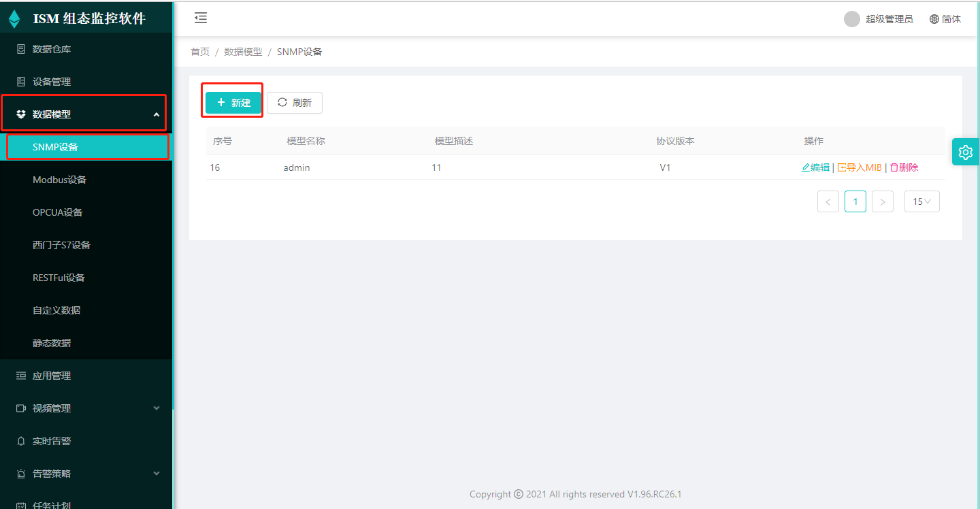Click 编辑 link for admin row
Image resolution: width=980 pixels, height=509 pixels.
coord(816,167)
